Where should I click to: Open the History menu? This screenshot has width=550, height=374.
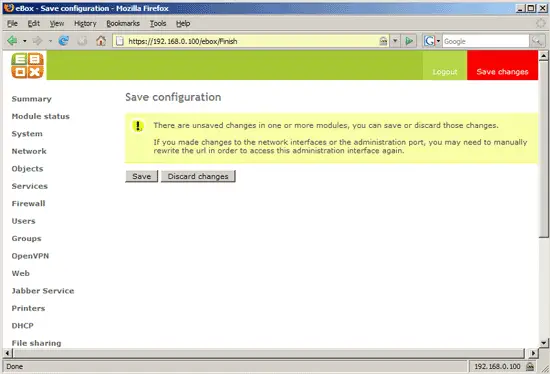85,24
